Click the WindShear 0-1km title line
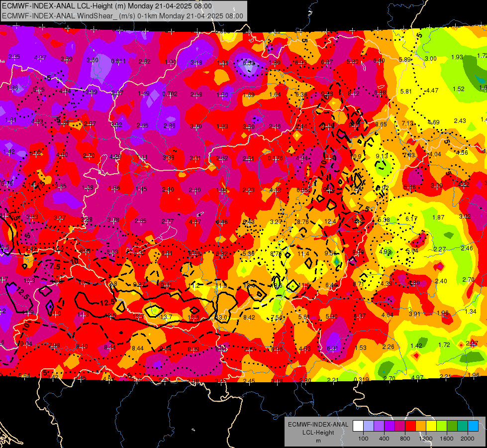This screenshot has width=487, height=448. coord(122,16)
